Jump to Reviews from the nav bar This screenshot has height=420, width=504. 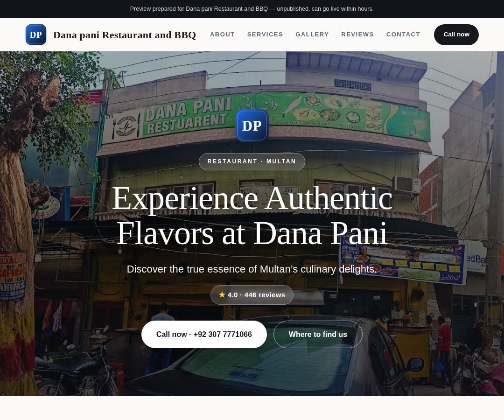pos(357,35)
